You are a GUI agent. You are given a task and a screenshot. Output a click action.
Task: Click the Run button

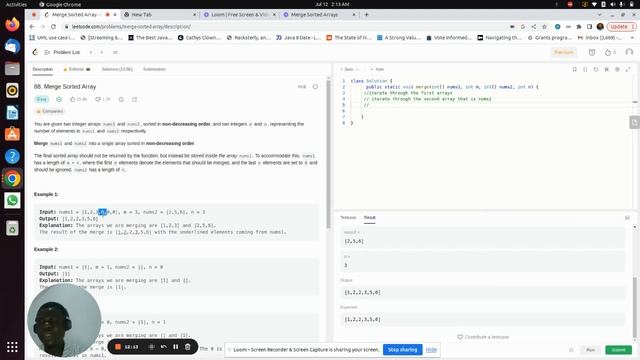590,350
